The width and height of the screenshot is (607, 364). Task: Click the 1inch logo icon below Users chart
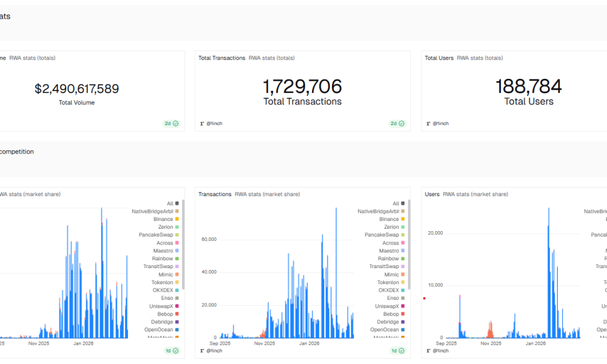point(428,351)
